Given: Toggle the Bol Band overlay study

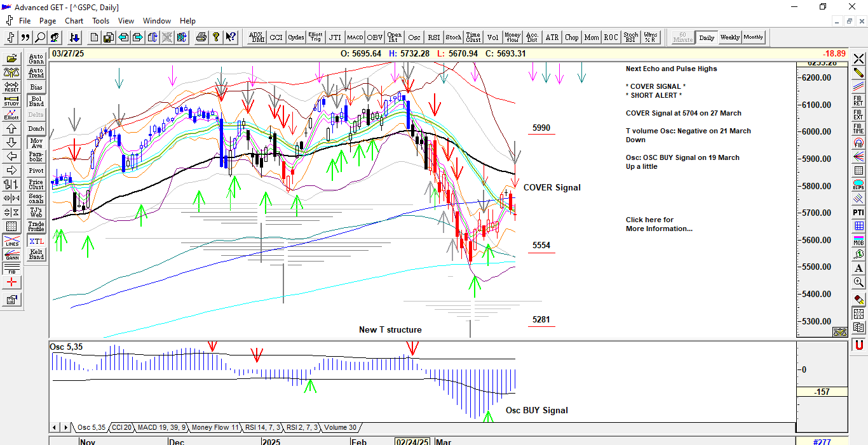Looking at the screenshot, I should (x=36, y=101).
